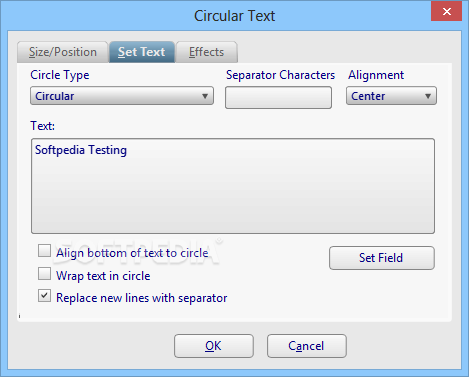The image size is (469, 377).
Task: Expand the Alignment list via its arrow
Action: pos(428,96)
